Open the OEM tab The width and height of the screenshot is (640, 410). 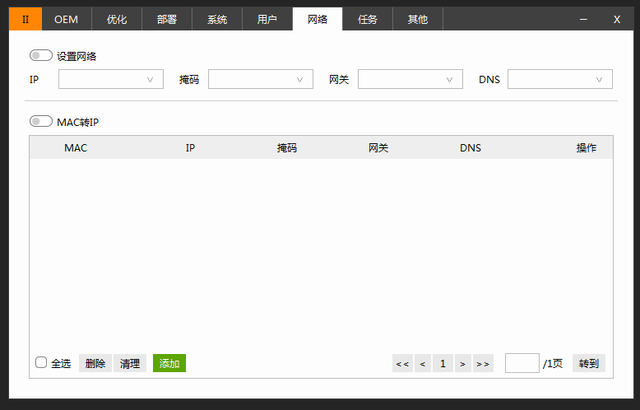coord(67,19)
